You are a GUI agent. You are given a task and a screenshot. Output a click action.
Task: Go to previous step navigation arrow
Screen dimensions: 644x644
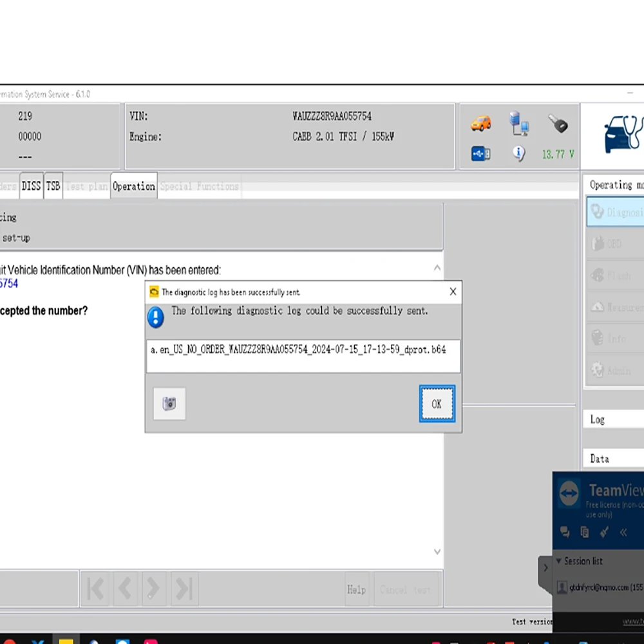pos(125,589)
